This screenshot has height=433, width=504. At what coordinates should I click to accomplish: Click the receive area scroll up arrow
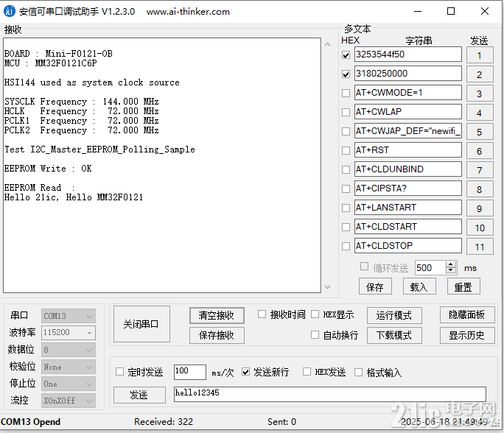(x=328, y=44)
